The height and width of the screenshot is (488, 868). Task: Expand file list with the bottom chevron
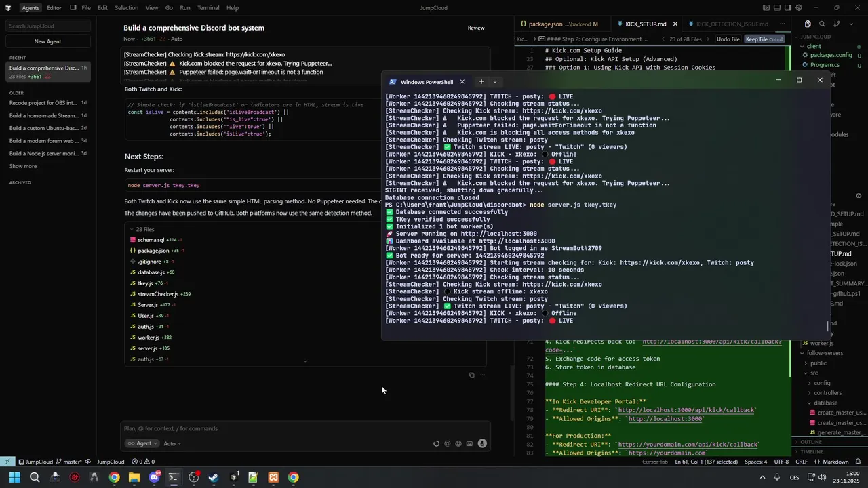304,361
